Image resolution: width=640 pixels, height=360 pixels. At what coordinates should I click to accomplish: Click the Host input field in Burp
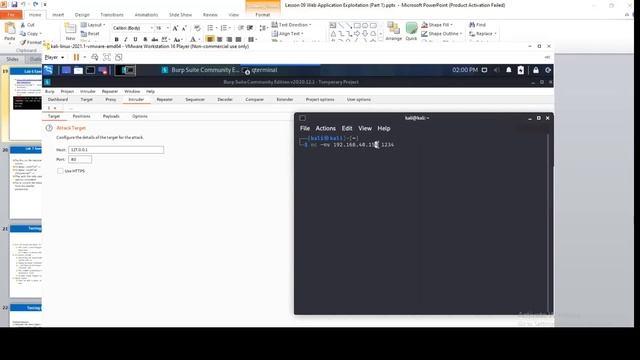[x=116, y=150]
